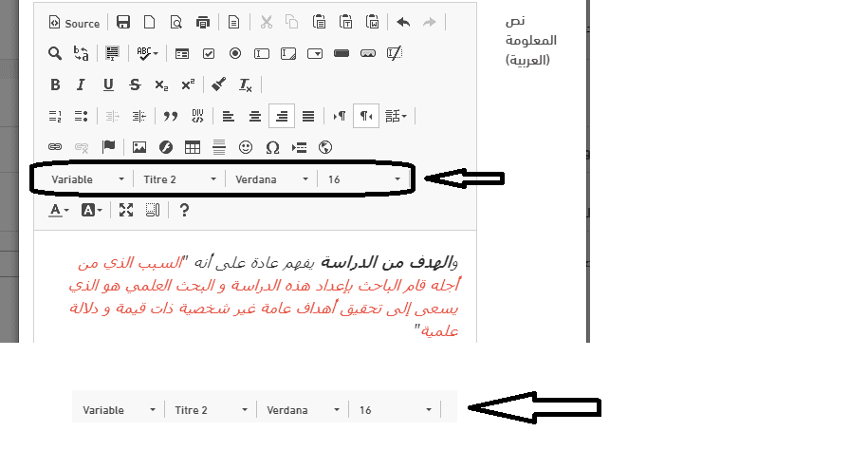This screenshot has width=868, height=469.
Task: Click the Increase Indent icon
Action: pyautogui.click(x=139, y=116)
